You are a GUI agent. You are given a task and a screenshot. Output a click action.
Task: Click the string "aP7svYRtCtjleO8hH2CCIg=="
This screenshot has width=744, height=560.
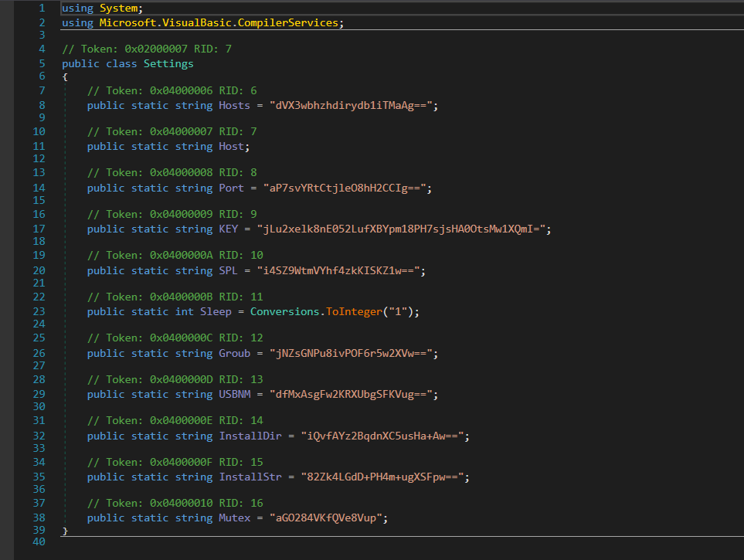345,188
